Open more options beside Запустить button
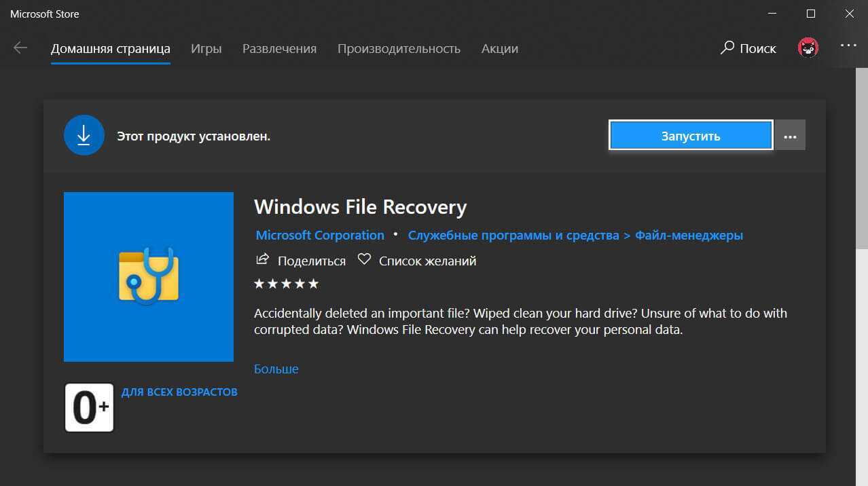 [790, 136]
